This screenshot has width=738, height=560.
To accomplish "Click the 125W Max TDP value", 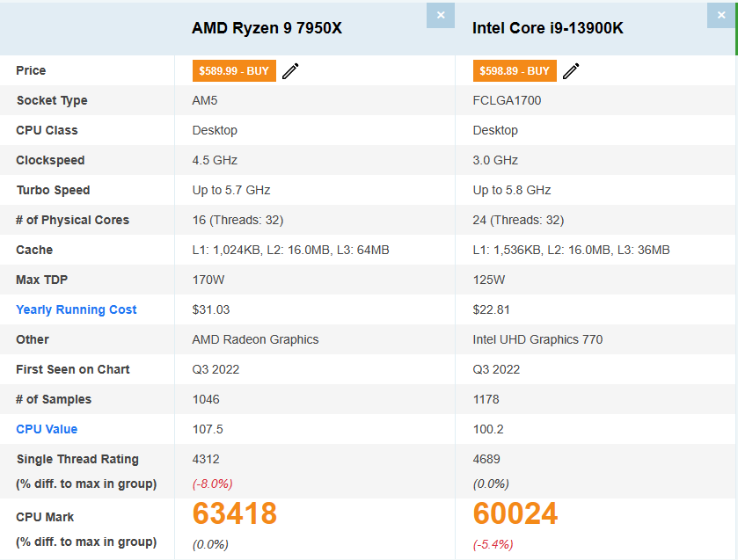I will [x=488, y=280].
